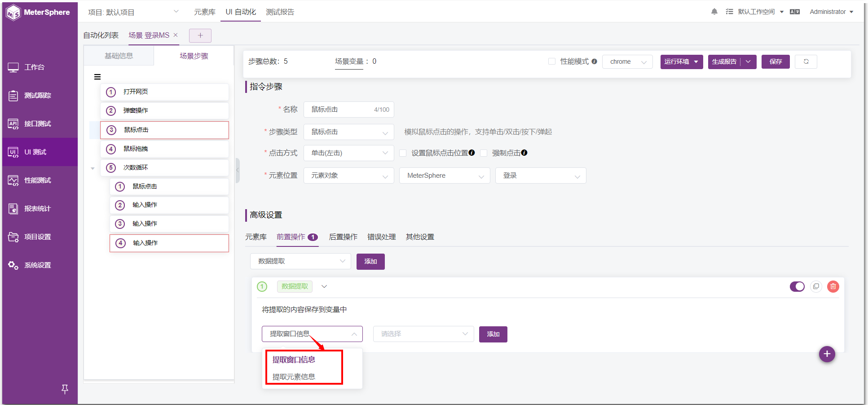This screenshot has height=408, width=868.
Task: Click the refresh icon button
Action: tap(806, 61)
